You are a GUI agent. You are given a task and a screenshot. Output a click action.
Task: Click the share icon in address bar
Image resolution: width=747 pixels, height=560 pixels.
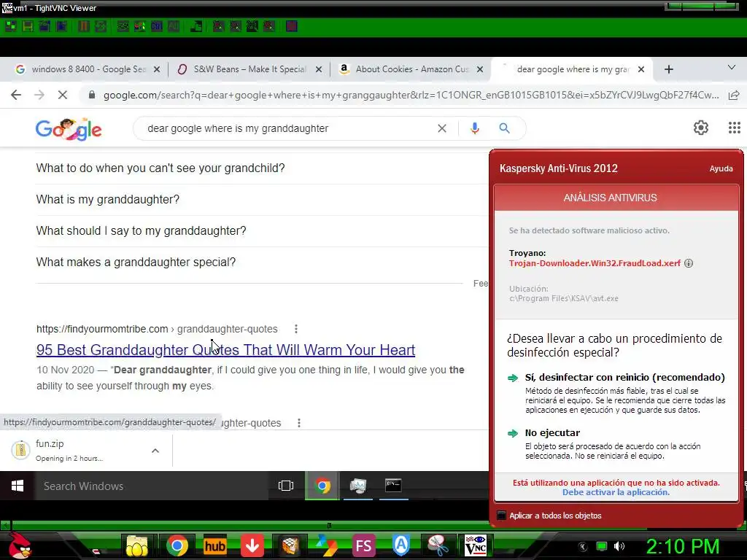coord(734,95)
